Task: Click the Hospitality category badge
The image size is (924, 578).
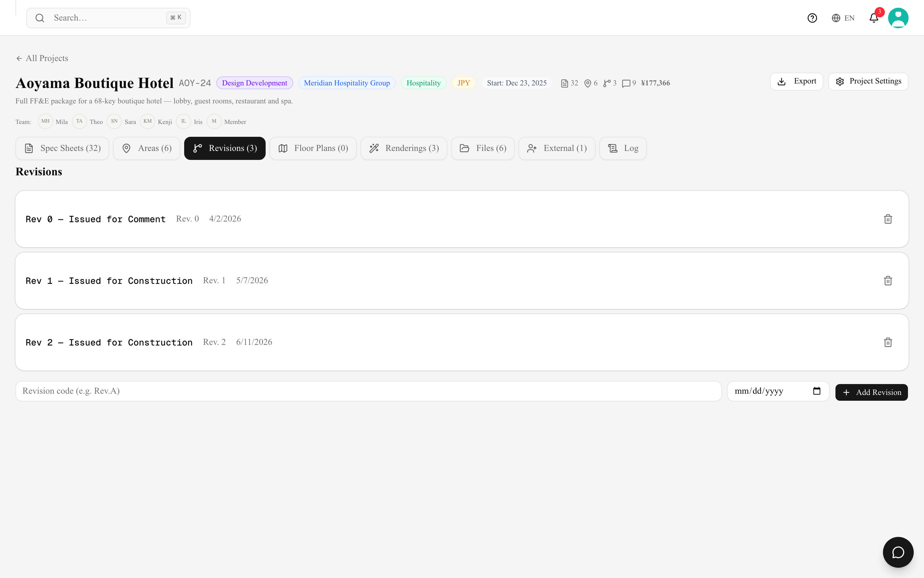Action: 424,83
